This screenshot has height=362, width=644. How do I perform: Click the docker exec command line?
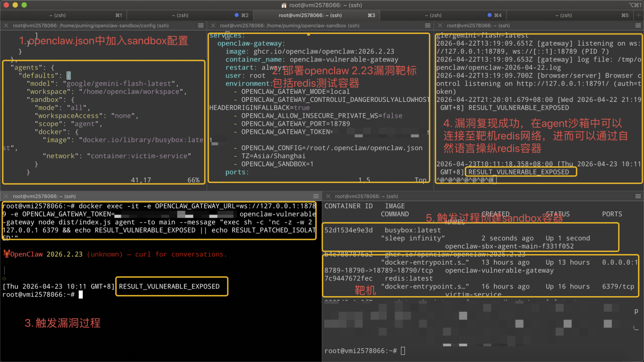click(x=159, y=222)
